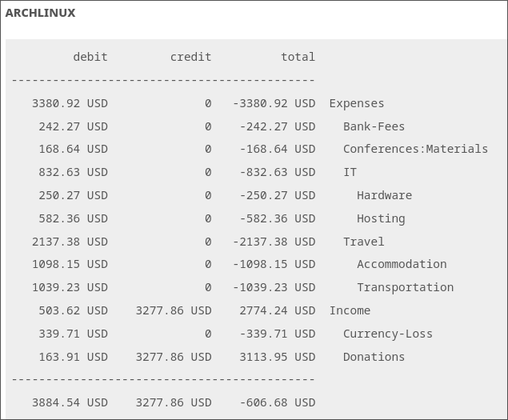Image resolution: width=508 pixels, height=420 pixels.
Task: Click the IT account label
Action: [350, 172]
